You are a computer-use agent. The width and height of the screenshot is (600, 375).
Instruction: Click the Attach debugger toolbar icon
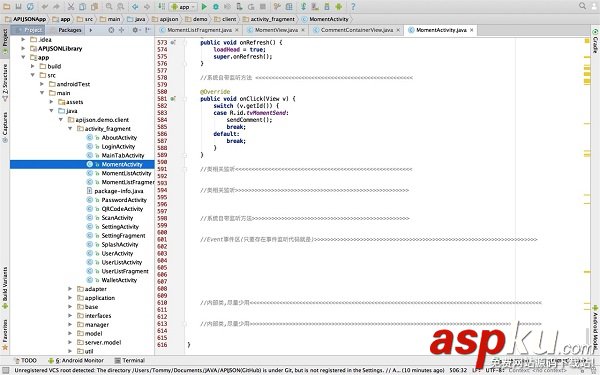[239, 7]
